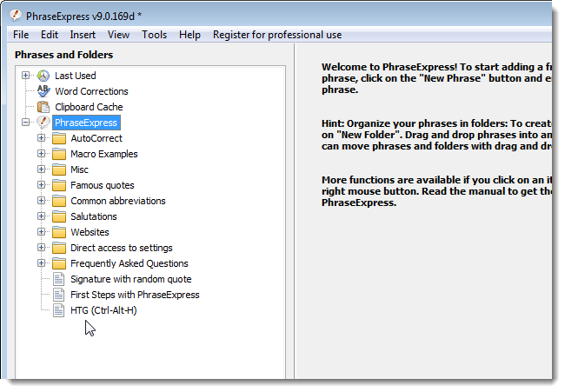Click the Last Used clock icon
The height and width of the screenshot is (392, 565).
click(43, 76)
